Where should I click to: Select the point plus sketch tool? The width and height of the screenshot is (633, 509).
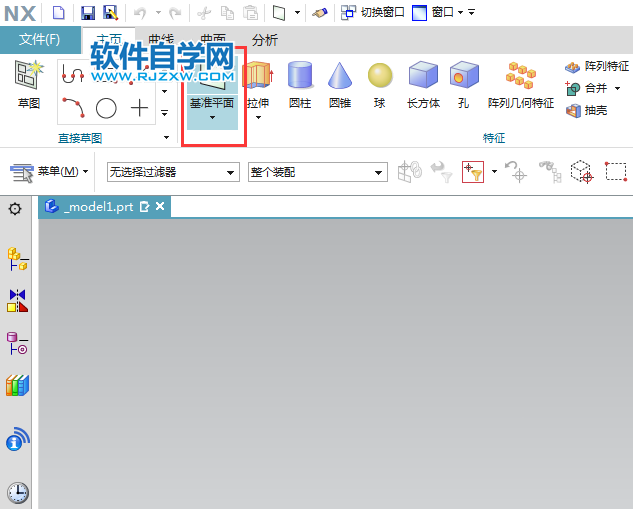click(139, 108)
